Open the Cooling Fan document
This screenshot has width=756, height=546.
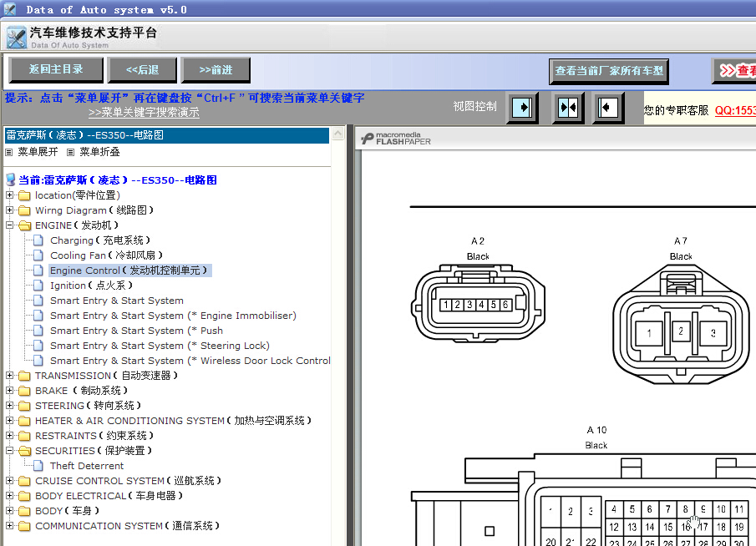tap(107, 255)
